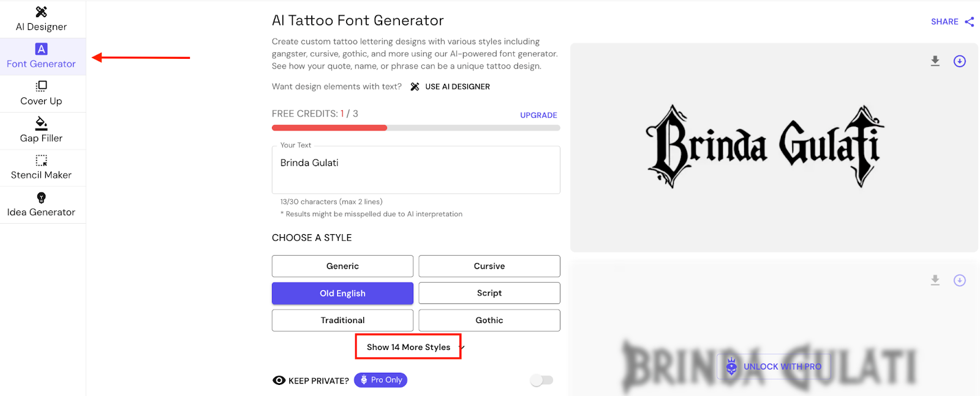Select the Cursive style

(x=488, y=265)
